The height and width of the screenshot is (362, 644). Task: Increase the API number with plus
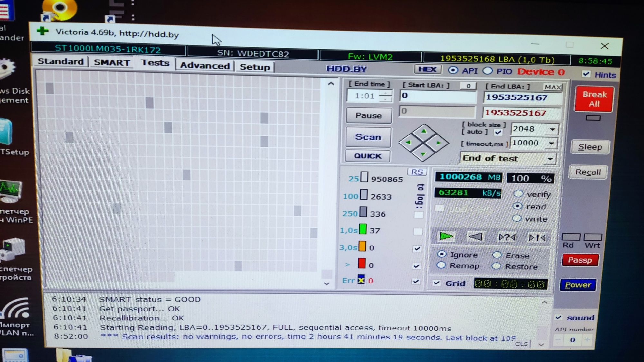pos(587,339)
